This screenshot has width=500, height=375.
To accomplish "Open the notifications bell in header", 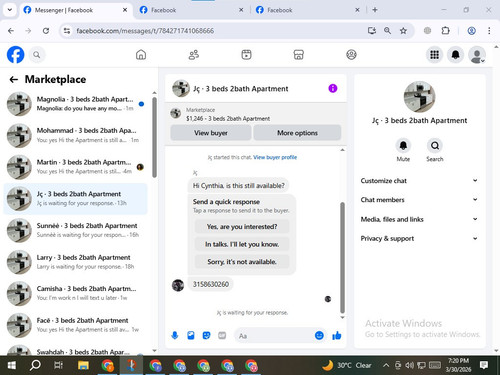I will tap(456, 55).
